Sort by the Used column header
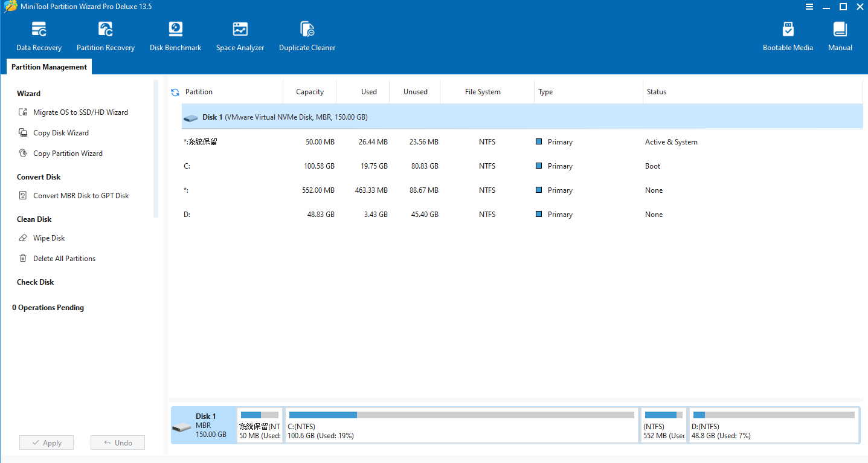The height and width of the screenshot is (463, 868). 362,92
